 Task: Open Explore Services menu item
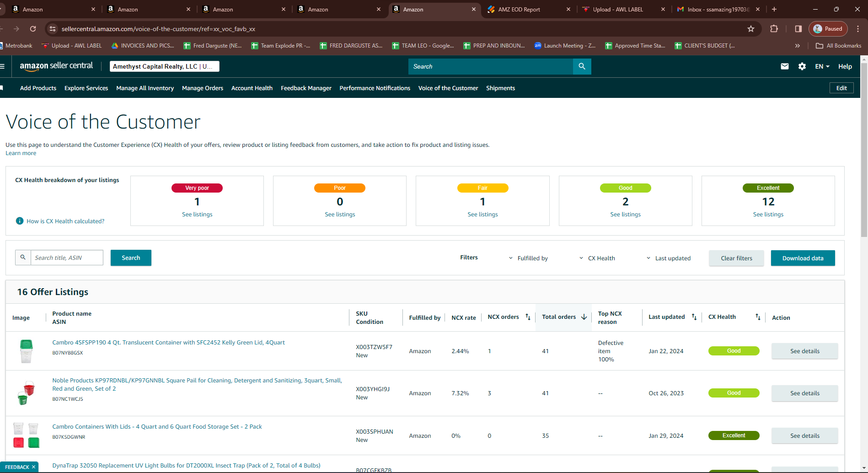86,88
